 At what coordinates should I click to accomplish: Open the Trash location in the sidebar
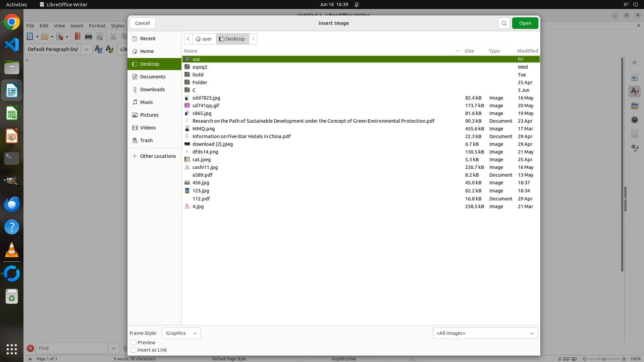pyautogui.click(x=146, y=140)
